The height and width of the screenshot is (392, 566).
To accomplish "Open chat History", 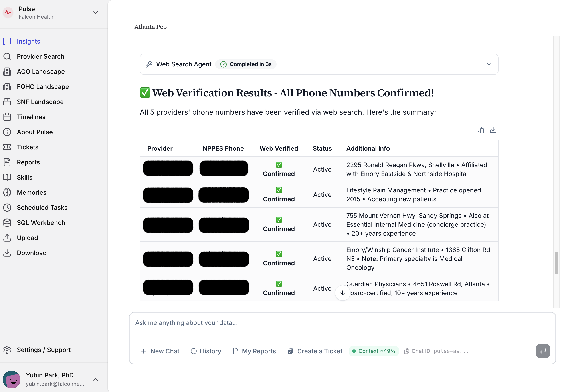I will point(206,351).
